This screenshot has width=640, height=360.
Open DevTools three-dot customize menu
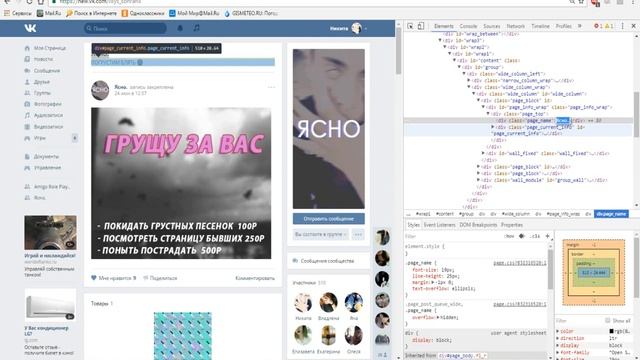[622, 26]
